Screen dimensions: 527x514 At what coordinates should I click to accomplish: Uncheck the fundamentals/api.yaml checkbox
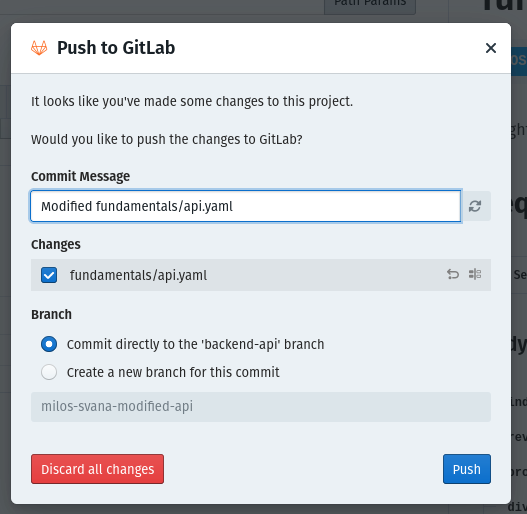[x=49, y=275]
